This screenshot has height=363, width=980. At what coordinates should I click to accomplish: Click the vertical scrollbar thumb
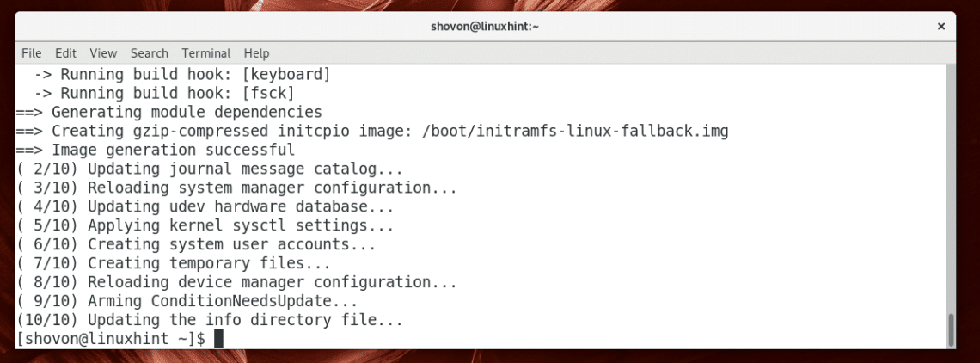(x=950, y=329)
